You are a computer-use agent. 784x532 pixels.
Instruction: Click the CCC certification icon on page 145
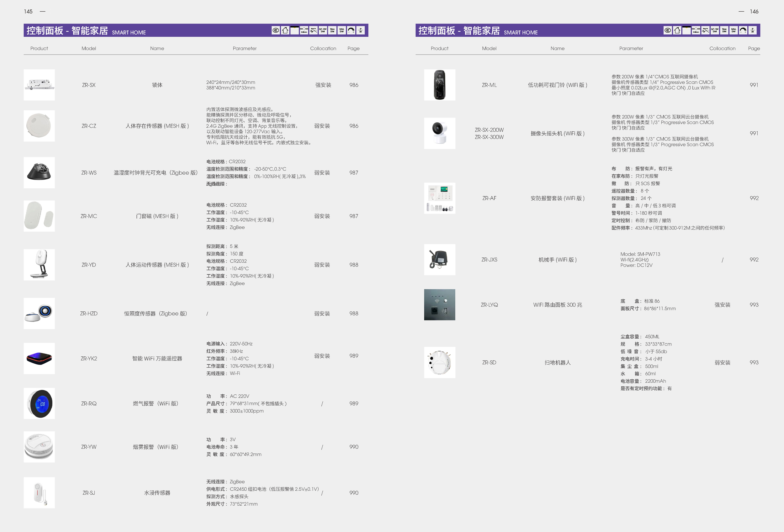[276, 30]
